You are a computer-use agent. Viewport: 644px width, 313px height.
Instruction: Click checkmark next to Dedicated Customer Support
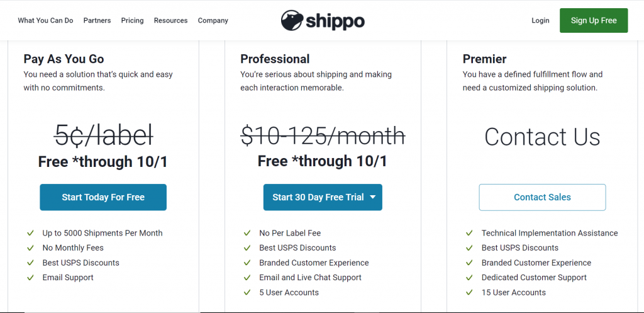pyautogui.click(x=469, y=278)
